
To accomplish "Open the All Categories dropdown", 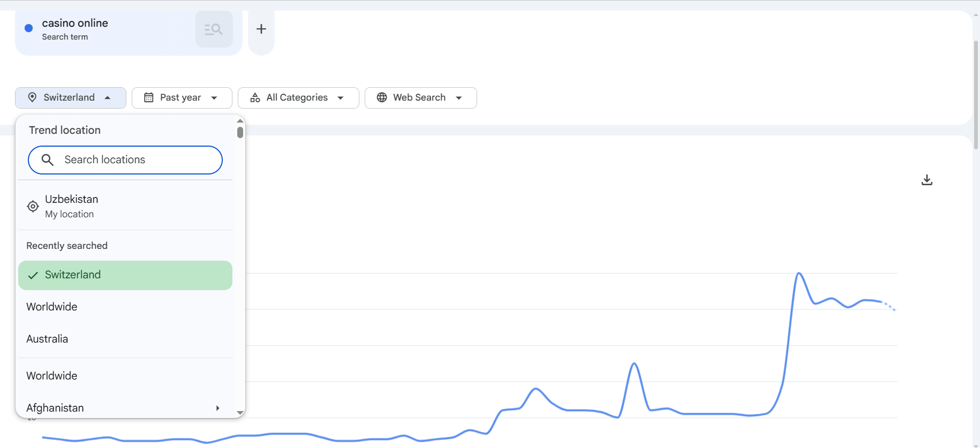I will pyautogui.click(x=298, y=98).
